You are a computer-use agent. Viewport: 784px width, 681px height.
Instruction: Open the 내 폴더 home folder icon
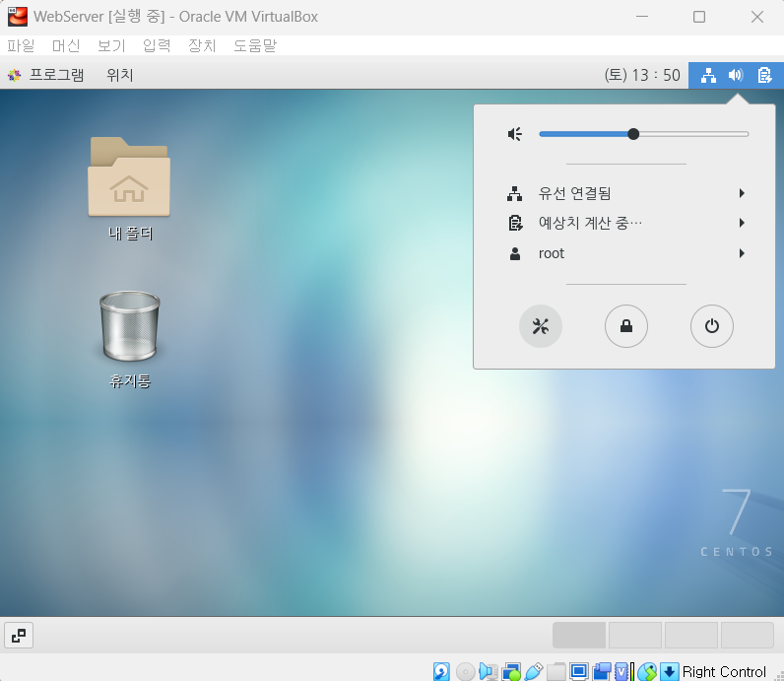pyautogui.click(x=129, y=188)
